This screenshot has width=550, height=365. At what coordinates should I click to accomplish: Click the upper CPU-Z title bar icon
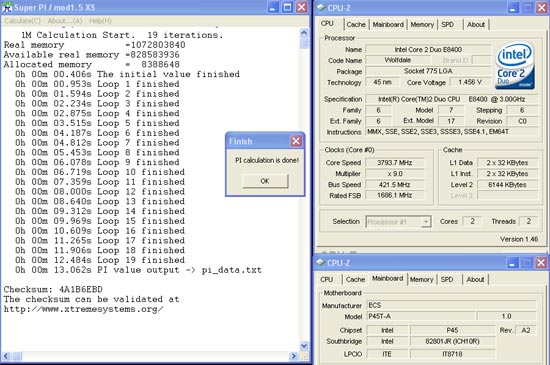[321, 8]
